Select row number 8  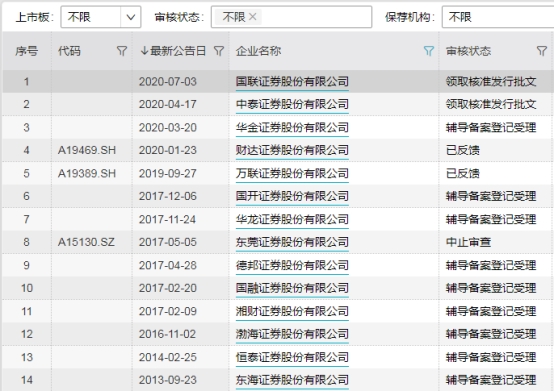coord(26,242)
